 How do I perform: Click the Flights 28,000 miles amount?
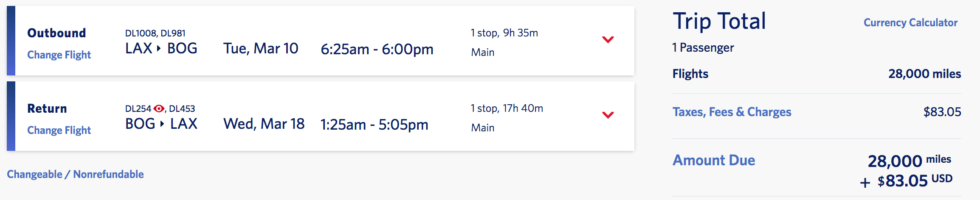(x=924, y=74)
